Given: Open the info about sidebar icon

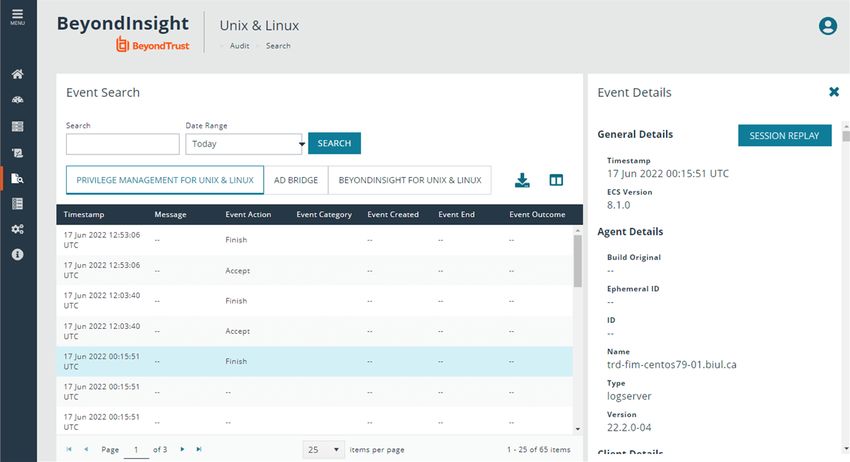Looking at the screenshot, I should coord(17,254).
